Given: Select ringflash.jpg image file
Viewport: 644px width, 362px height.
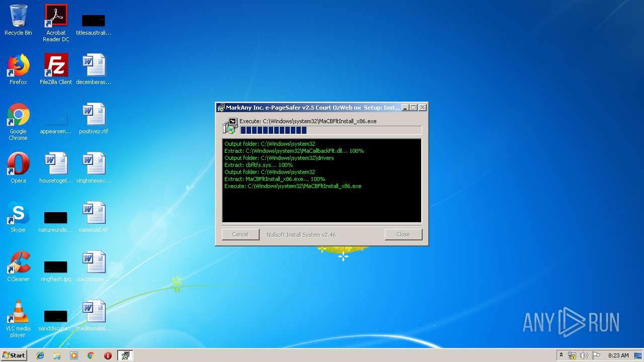Looking at the screenshot, I should (x=56, y=271).
